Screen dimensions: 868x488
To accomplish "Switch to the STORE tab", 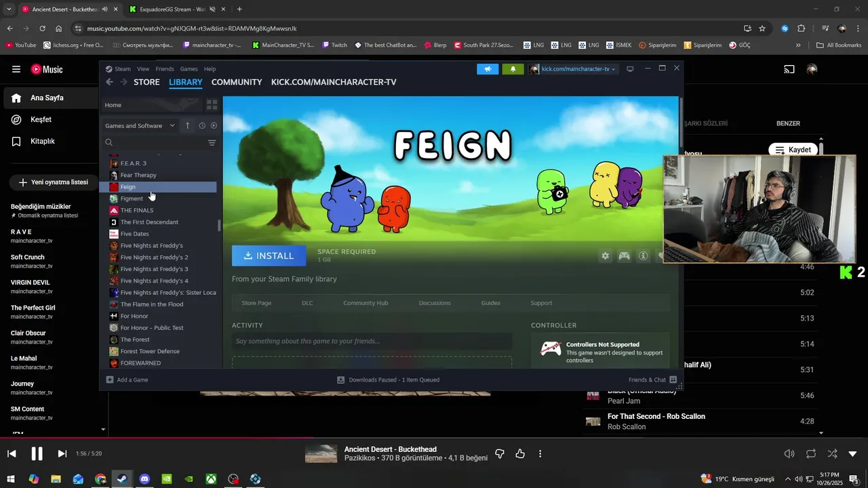I will coord(146,82).
